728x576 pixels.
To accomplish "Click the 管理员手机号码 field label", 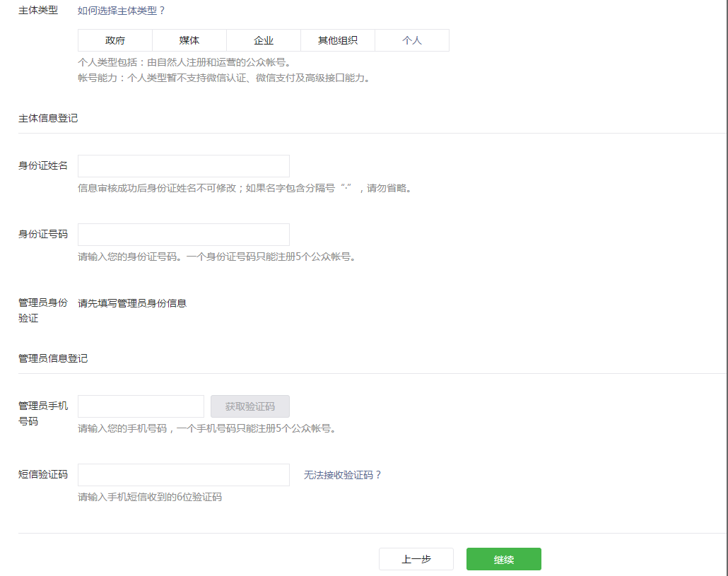I will coord(43,413).
